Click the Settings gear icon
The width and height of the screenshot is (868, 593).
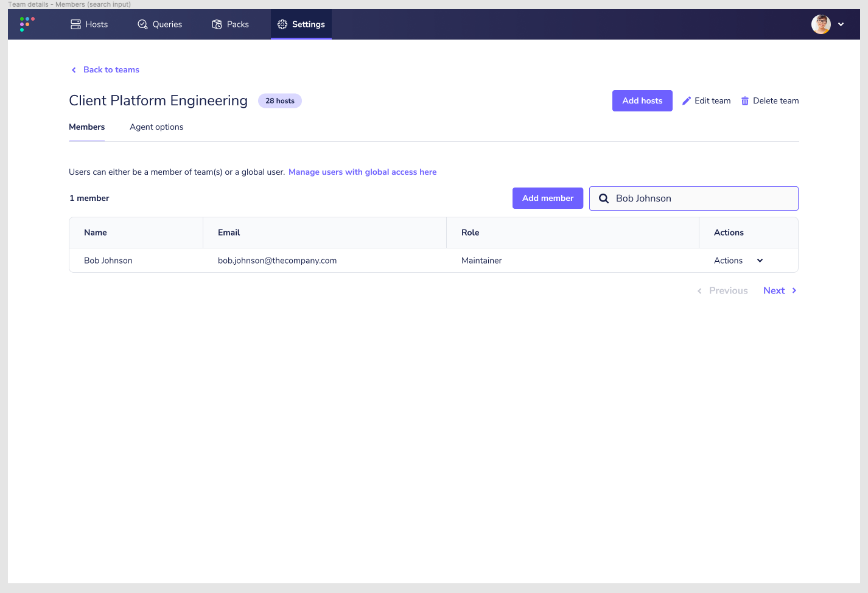282,24
